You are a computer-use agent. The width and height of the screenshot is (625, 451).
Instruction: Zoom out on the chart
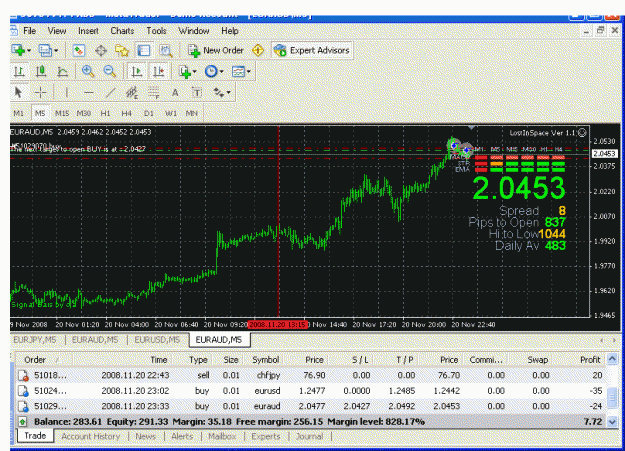tap(110, 71)
